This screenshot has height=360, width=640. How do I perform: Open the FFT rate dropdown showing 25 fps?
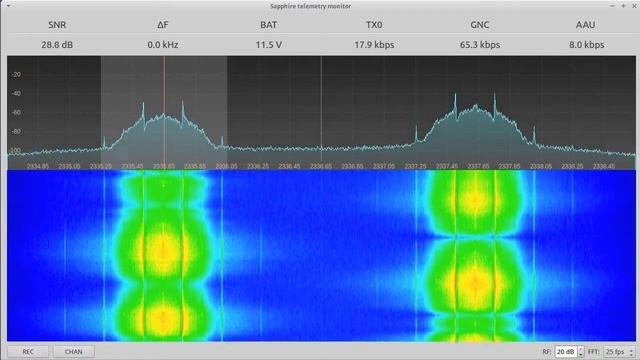click(619, 351)
